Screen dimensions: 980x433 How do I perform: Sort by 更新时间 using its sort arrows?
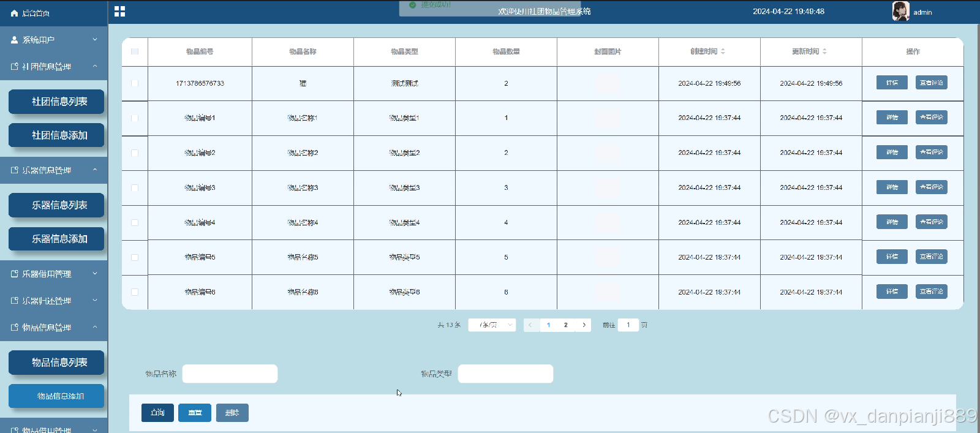824,51
